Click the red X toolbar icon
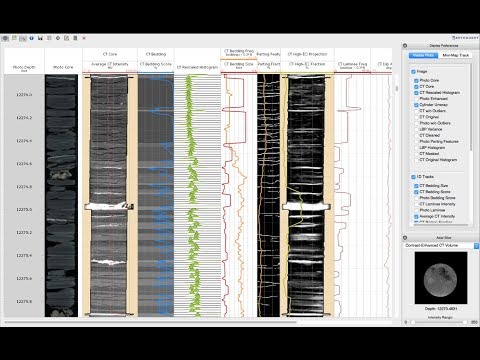 pyautogui.click(x=84, y=38)
